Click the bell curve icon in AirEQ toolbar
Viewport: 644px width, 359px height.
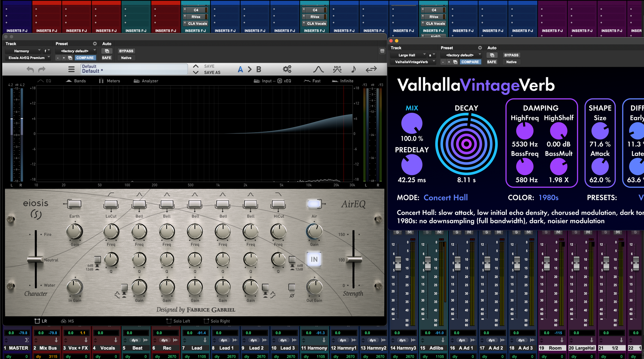pos(318,69)
